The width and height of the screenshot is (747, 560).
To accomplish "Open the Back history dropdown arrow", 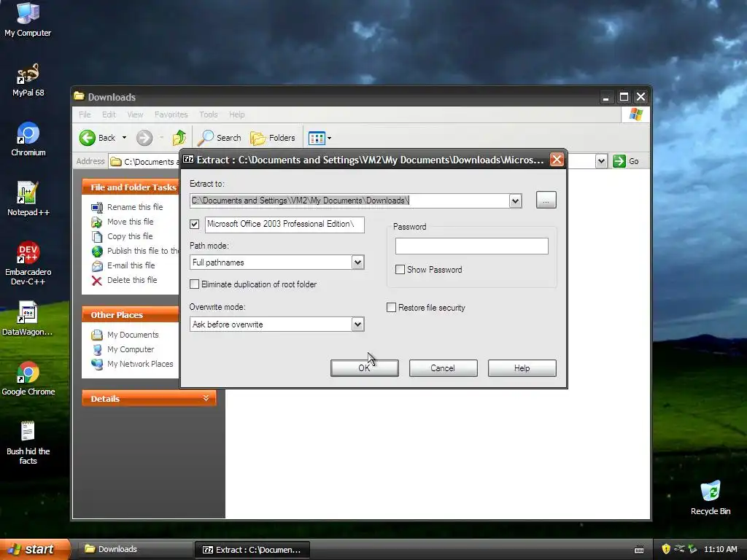I will click(x=124, y=138).
